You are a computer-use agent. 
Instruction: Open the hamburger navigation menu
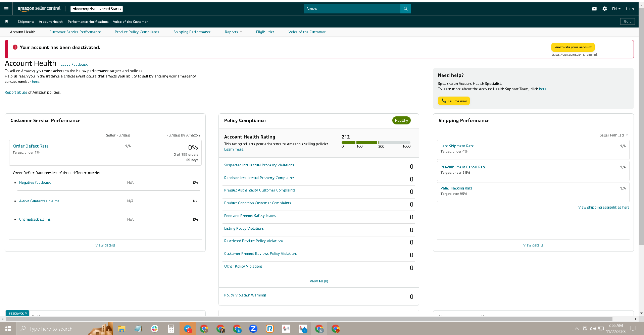coord(6,9)
